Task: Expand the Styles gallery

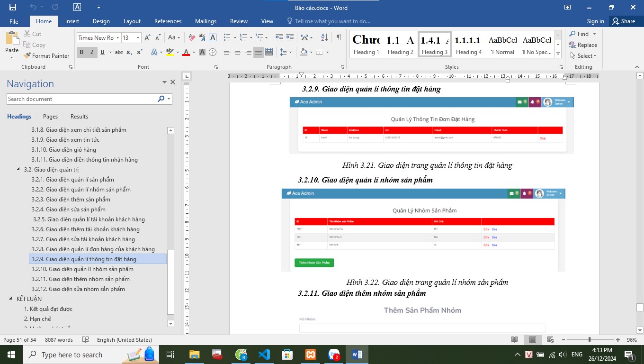Action: (558, 54)
